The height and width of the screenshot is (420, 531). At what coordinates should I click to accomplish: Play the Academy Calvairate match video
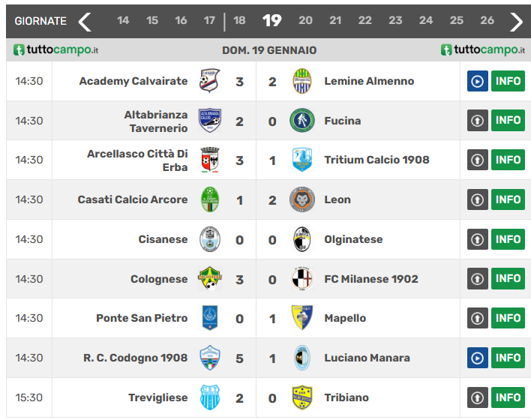point(477,81)
